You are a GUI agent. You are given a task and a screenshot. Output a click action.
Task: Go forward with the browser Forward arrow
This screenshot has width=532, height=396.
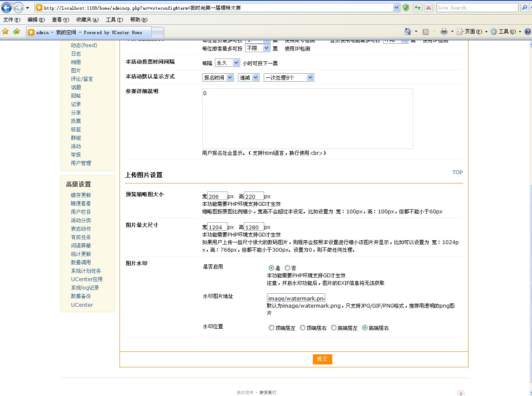click(x=18, y=8)
